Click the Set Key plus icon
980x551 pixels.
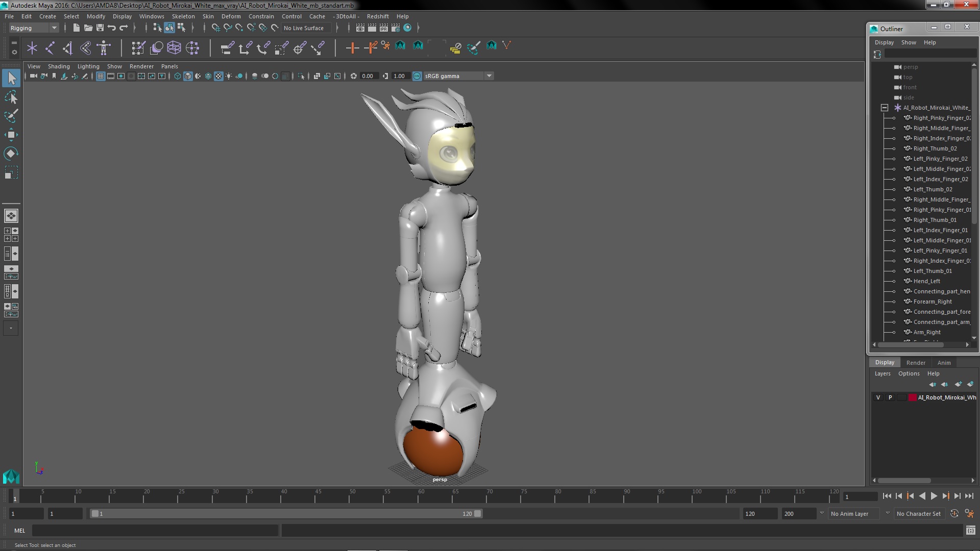tap(352, 48)
